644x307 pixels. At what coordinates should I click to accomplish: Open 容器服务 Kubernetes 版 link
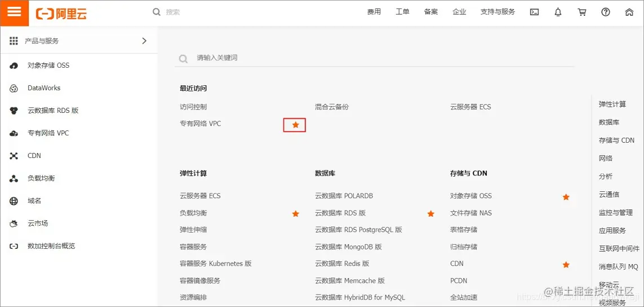tap(216, 264)
